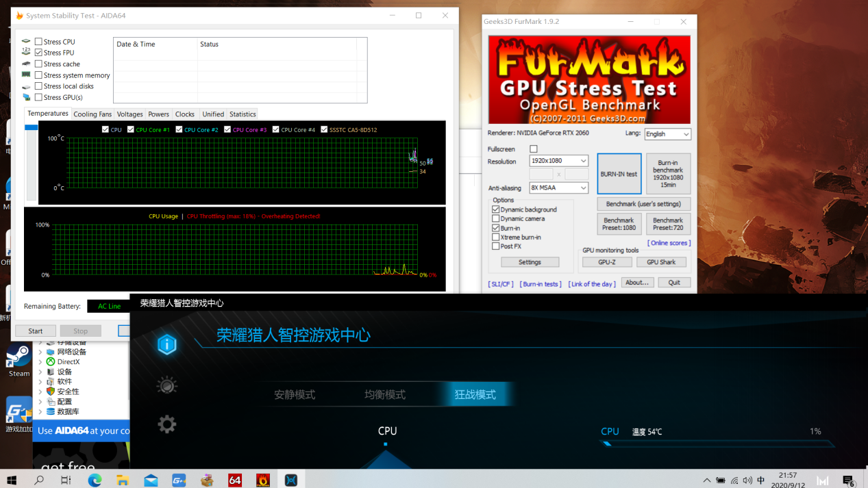Expand the 安全性 tree node
Screen dimensions: 868x488
(x=40, y=391)
